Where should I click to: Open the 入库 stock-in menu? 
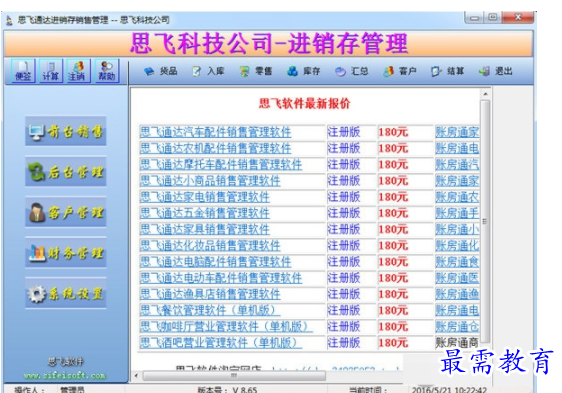pos(208,71)
